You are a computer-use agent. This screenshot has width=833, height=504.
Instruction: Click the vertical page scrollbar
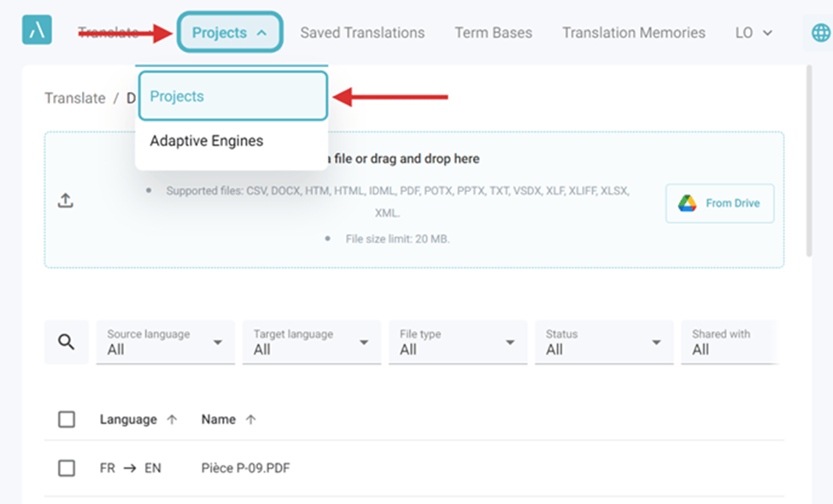coord(809,161)
